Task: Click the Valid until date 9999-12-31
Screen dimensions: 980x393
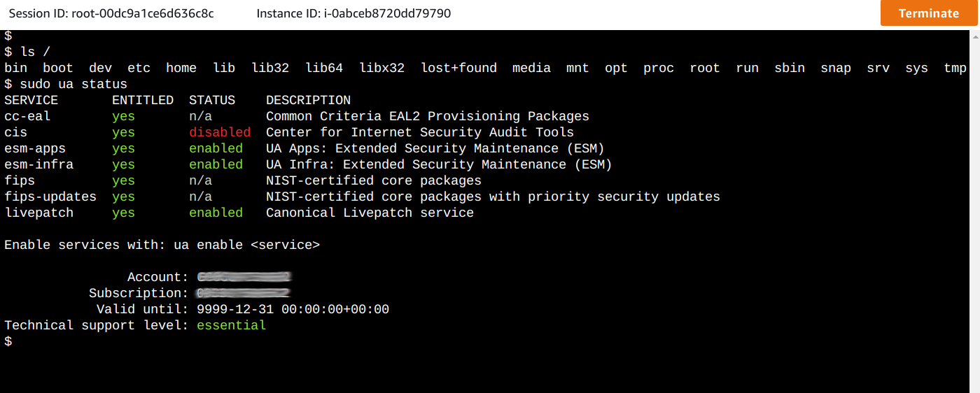Action: click(235, 309)
